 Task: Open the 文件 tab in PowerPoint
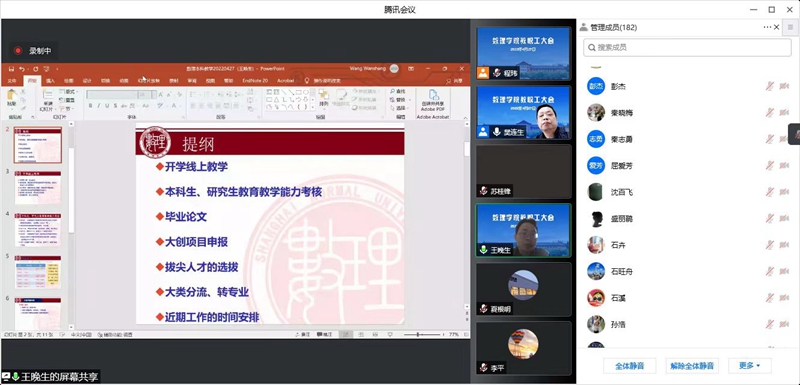pyautogui.click(x=12, y=81)
